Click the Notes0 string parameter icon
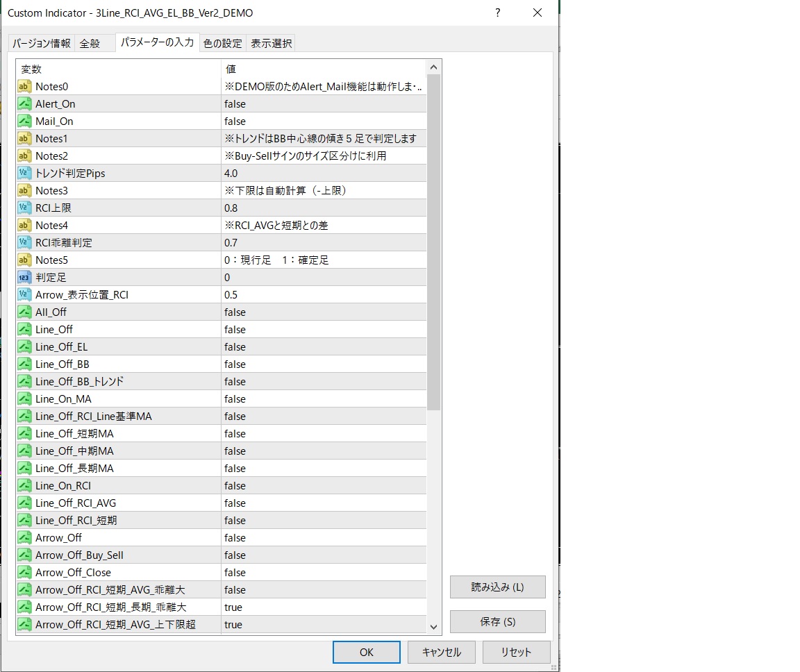This screenshot has height=672, width=800. point(24,86)
